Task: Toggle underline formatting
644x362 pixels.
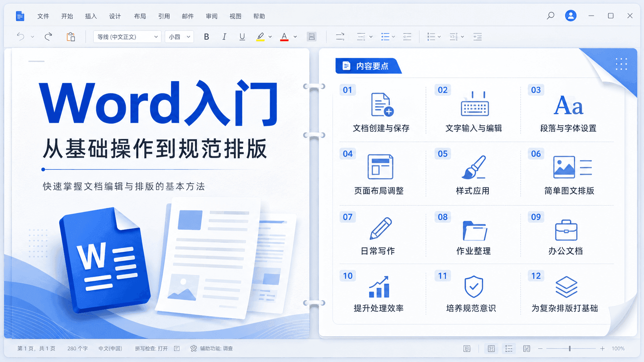Action: [x=242, y=37]
